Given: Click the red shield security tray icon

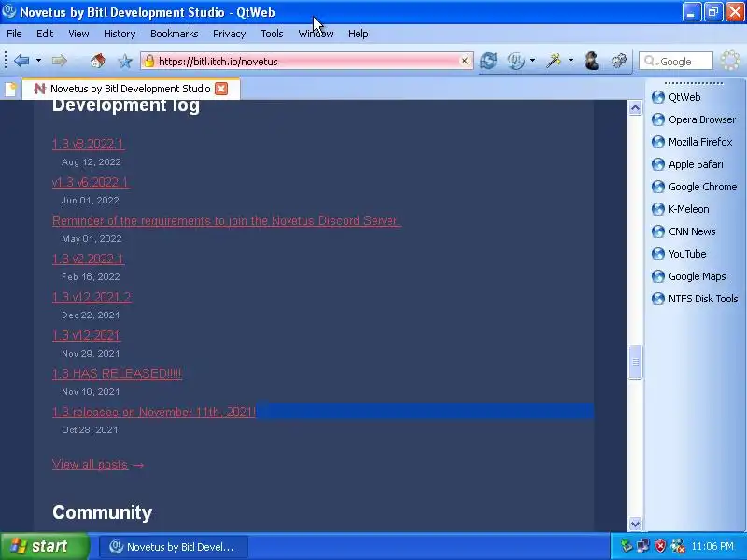Looking at the screenshot, I should coord(660,546).
